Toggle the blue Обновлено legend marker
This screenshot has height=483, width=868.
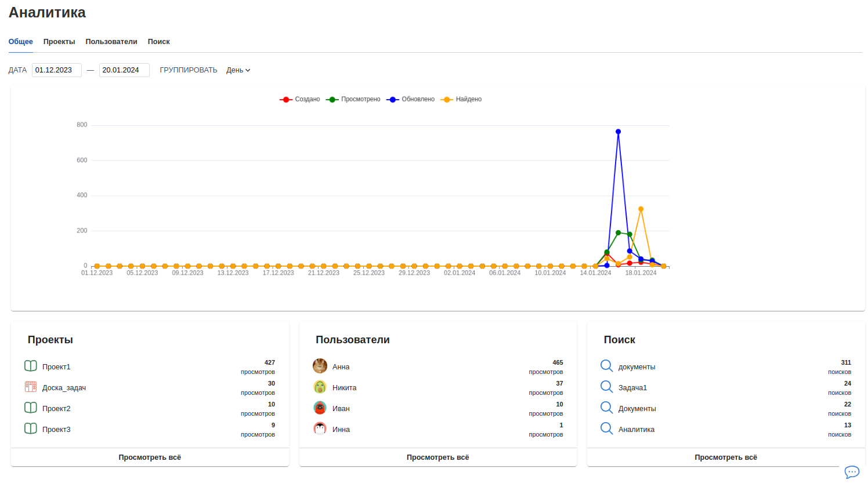393,100
